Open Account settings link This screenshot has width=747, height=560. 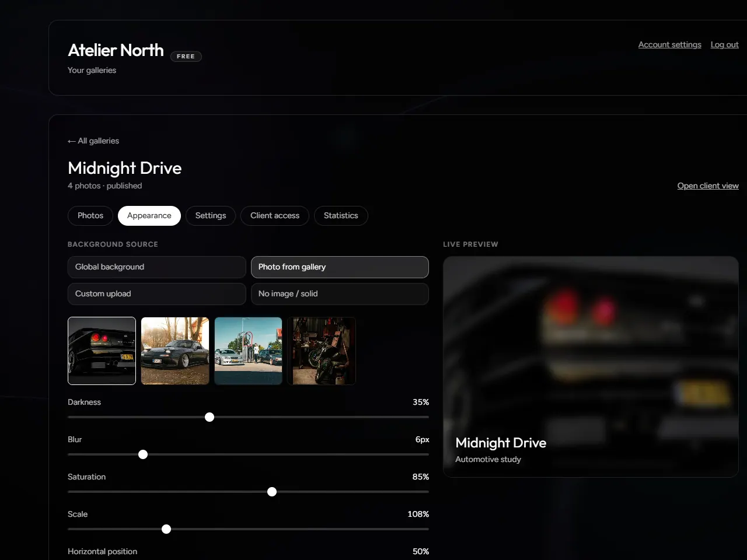pos(669,44)
